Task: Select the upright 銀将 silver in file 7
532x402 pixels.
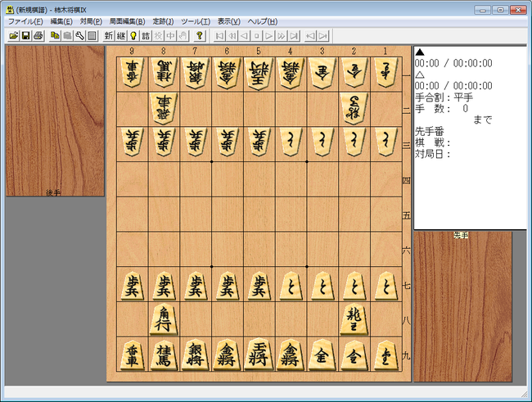Action: point(196,355)
